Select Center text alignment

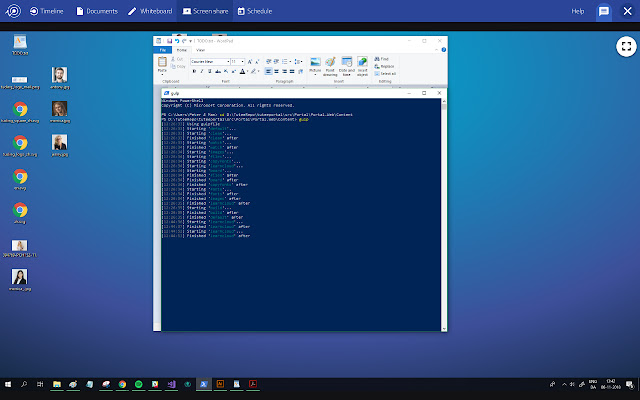point(276,71)
